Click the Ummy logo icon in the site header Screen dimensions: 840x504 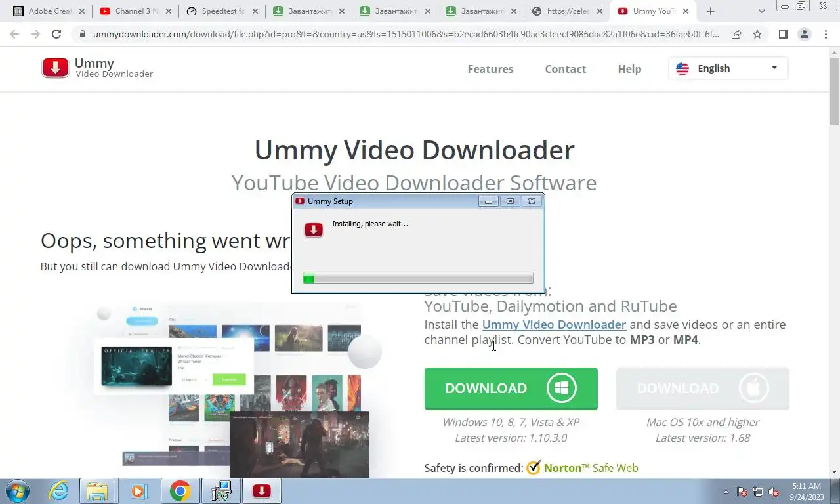click(55, 68)
